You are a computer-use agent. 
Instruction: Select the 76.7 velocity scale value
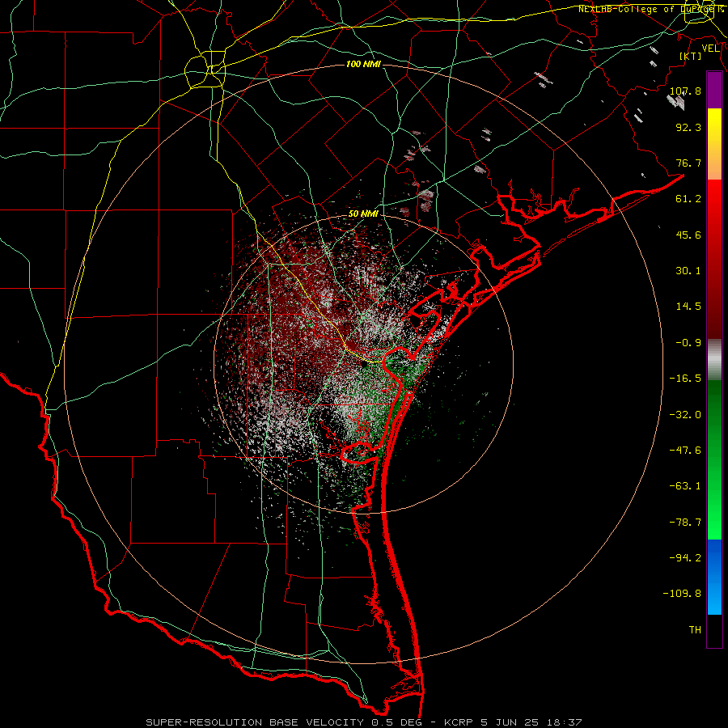point(688,163)
